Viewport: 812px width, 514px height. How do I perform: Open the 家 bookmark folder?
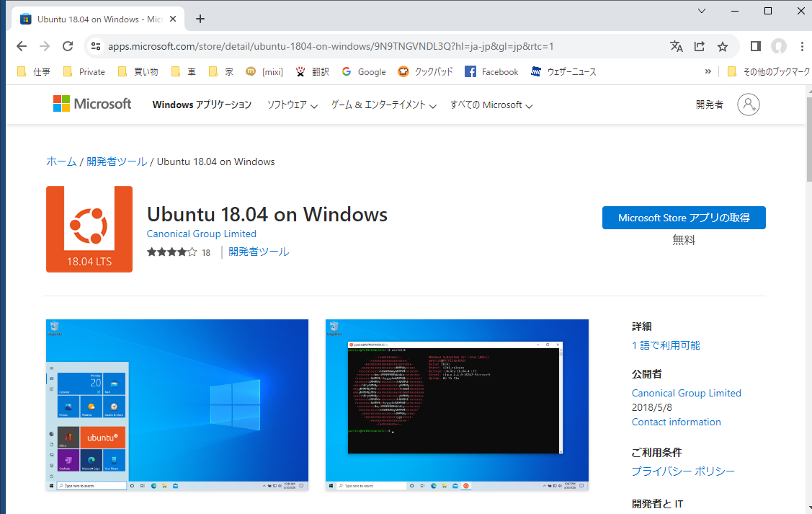(x=221, y=71)
